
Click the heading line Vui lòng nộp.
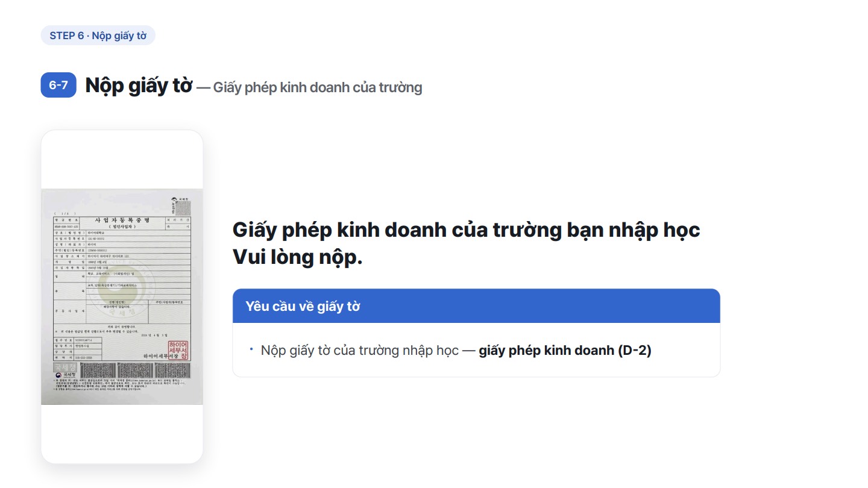pos(298,257)
